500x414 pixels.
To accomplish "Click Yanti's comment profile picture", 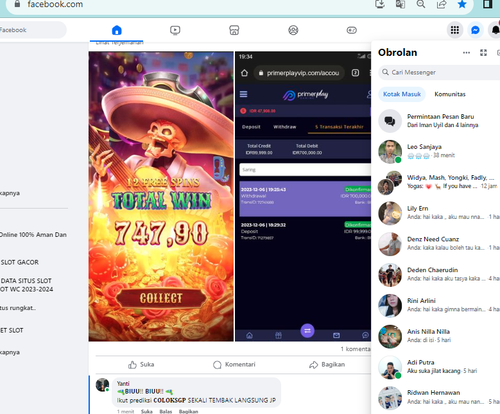I will [x=102, y=385].
